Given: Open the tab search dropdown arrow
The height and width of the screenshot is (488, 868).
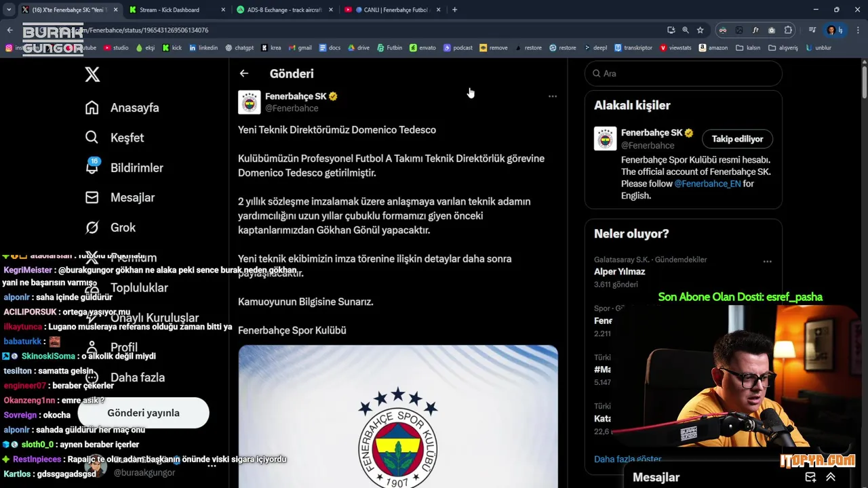Looking at the screenshot, I should click(9, 9).
